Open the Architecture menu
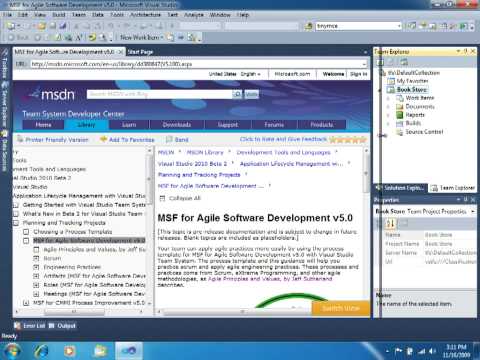Image resolution: width=480 pixels, height=360 pixels. click(145, 15)
